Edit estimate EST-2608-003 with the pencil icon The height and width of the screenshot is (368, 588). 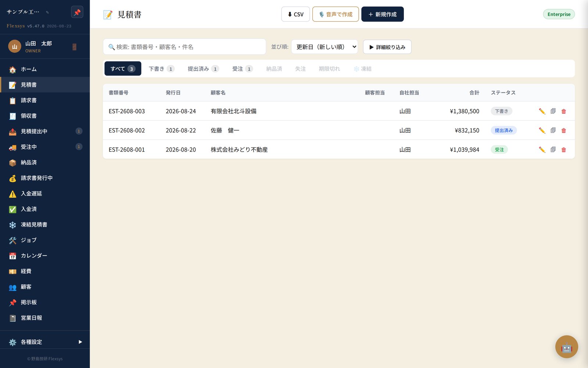[542, 111]
